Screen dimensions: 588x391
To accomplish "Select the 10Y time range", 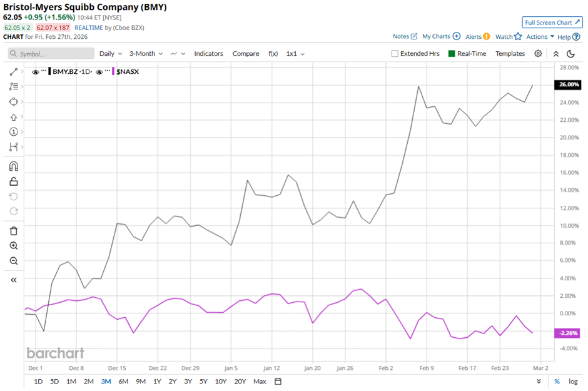I will tap(220, 382).
